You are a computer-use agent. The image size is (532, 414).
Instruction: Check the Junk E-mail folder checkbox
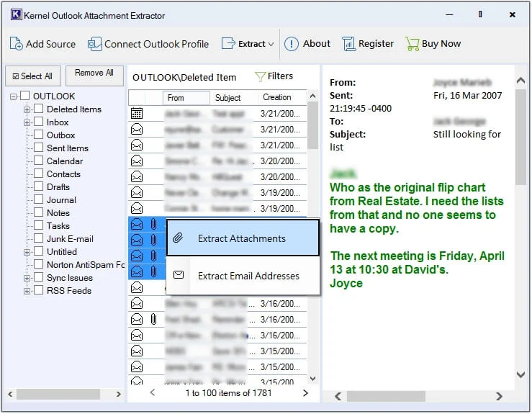(39, 238)
